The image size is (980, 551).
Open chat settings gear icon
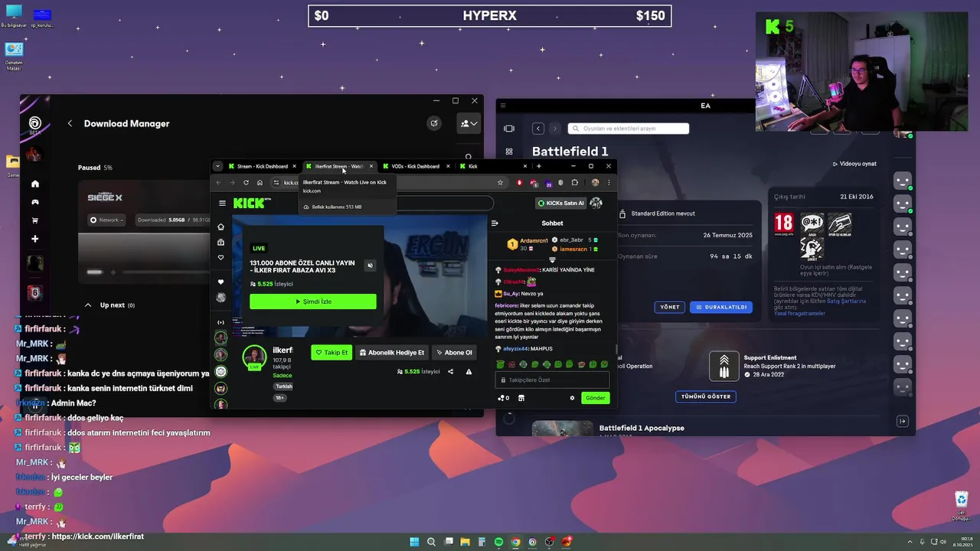[x=572, y=398]
